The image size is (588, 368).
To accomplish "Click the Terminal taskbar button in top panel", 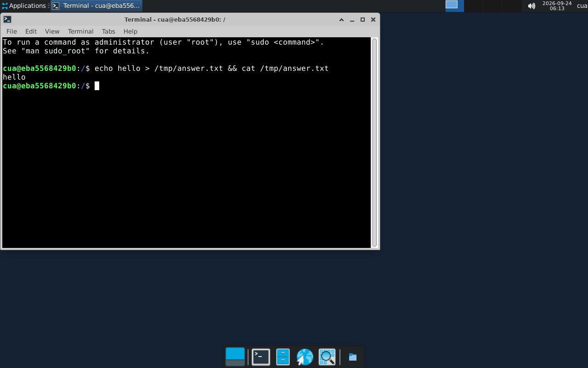I will point(96,6).
